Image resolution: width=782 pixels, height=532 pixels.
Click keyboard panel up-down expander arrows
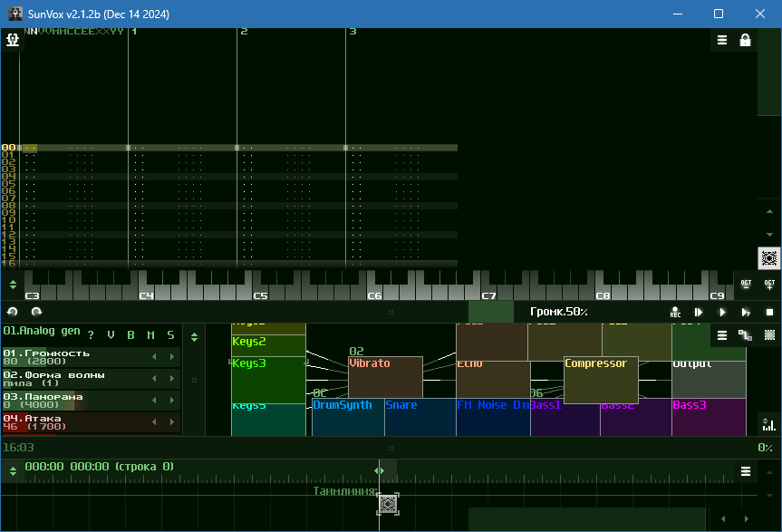[13, 285]
